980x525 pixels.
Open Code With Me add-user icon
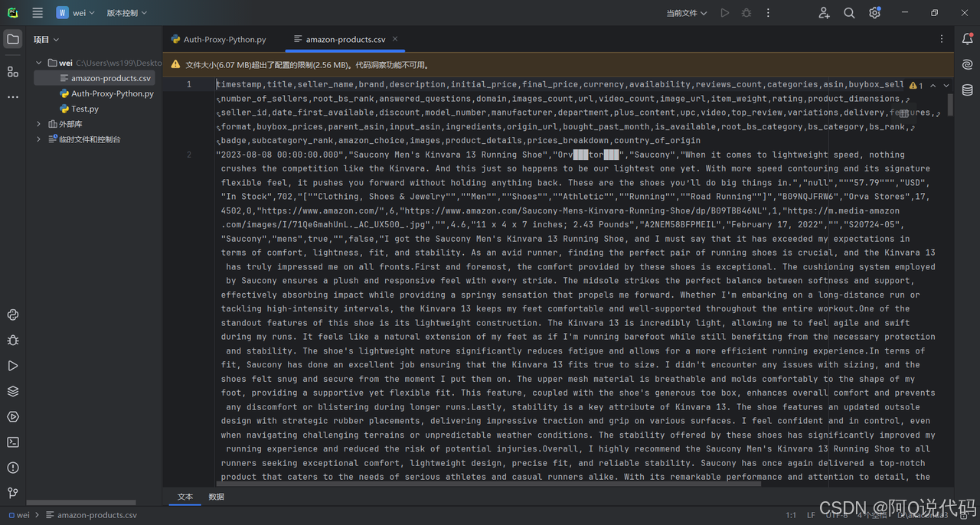(x=824, y=13)
